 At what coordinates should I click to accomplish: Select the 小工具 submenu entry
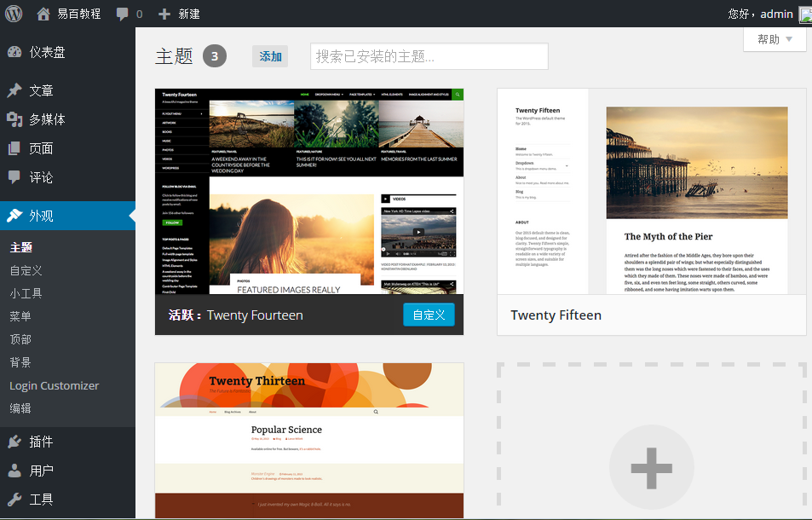(x=26, y=293)
